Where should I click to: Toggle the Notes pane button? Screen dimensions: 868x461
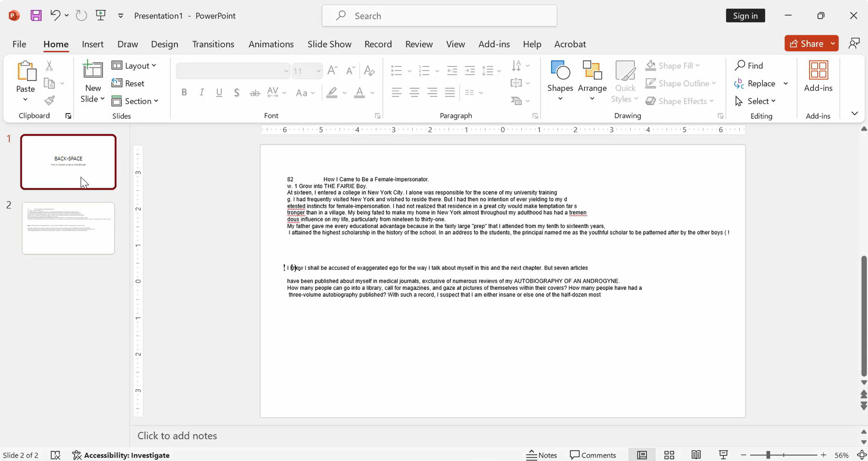541,455
